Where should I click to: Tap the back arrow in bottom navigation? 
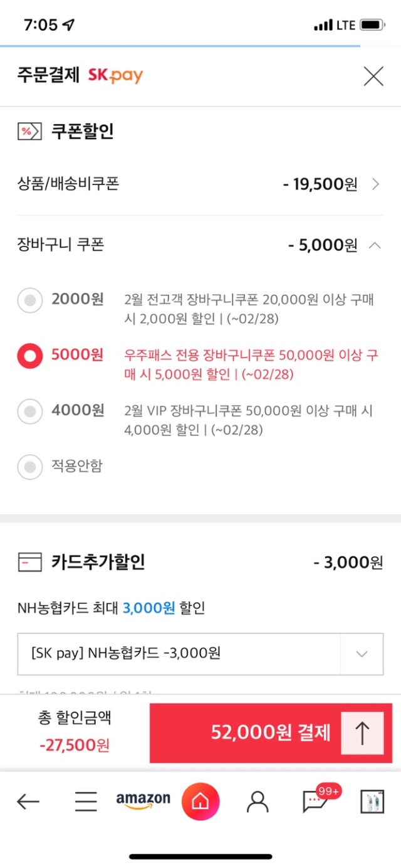click(x=28, y=801)
